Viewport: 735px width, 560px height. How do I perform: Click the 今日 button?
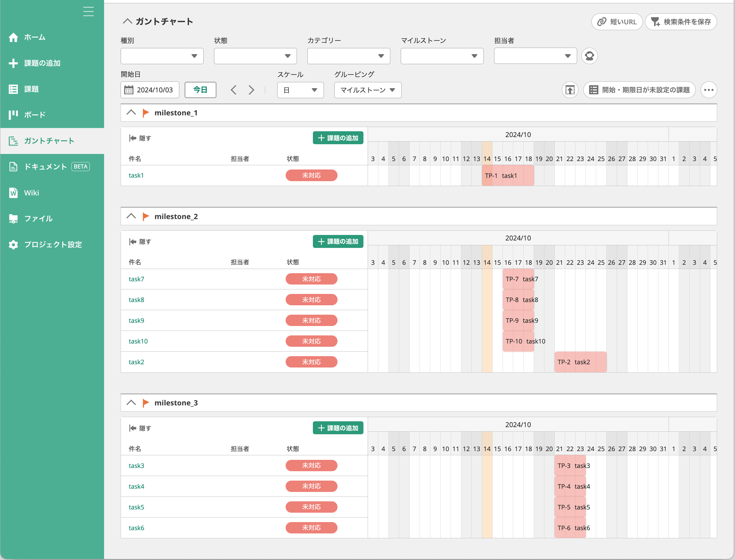[200, 90]
